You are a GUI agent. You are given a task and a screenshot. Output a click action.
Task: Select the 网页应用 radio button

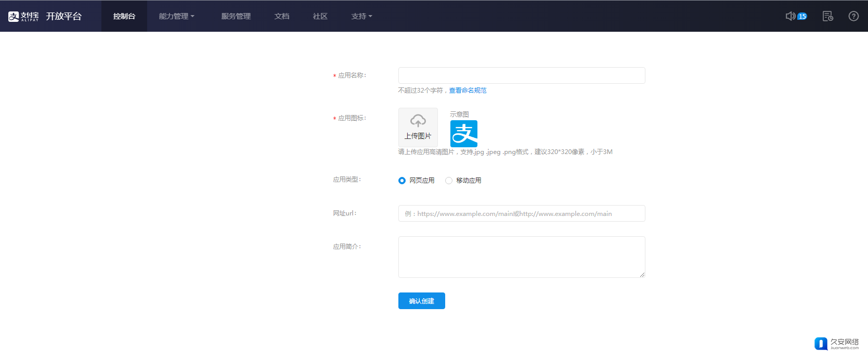coord(402,181)
